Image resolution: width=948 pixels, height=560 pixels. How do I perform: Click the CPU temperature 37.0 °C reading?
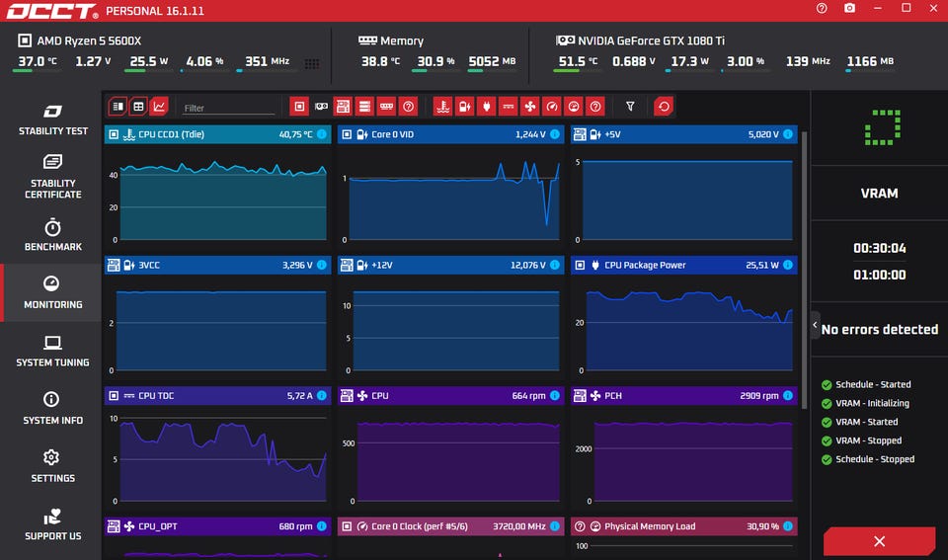coord(37,61)
